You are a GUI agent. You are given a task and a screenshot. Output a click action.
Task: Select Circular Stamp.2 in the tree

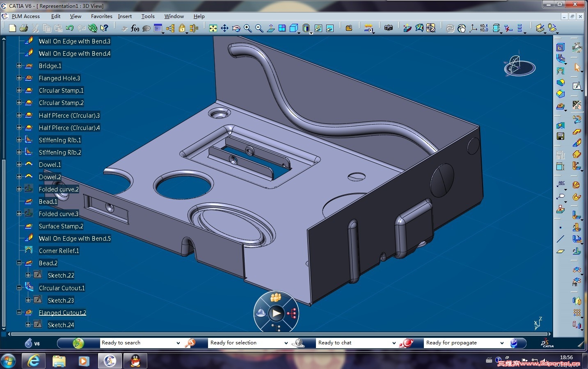(x=61, y=103)
